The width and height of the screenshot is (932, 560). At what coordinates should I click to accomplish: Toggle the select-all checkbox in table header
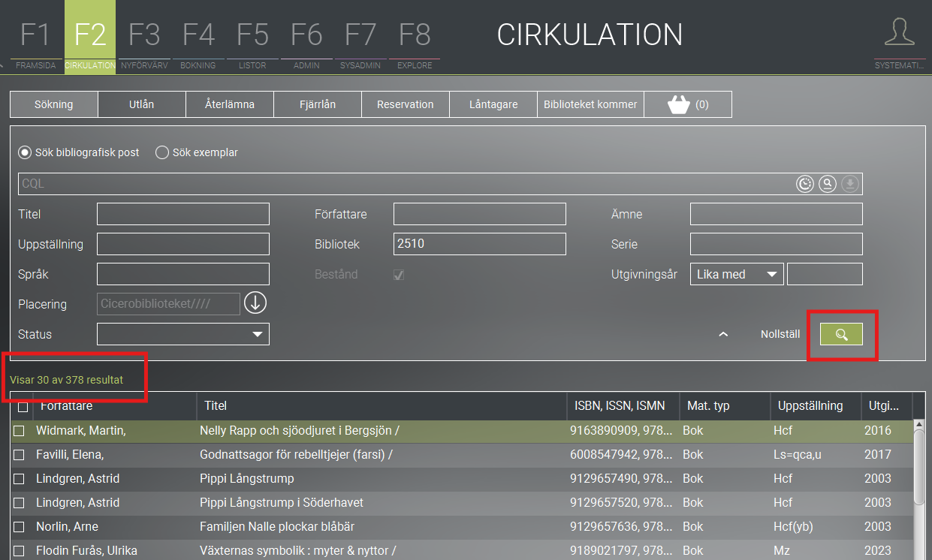(x=23, y=407)
